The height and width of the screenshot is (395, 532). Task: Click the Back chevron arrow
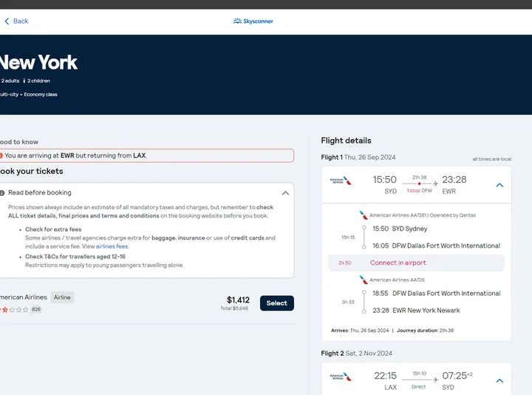click(7, 21)
